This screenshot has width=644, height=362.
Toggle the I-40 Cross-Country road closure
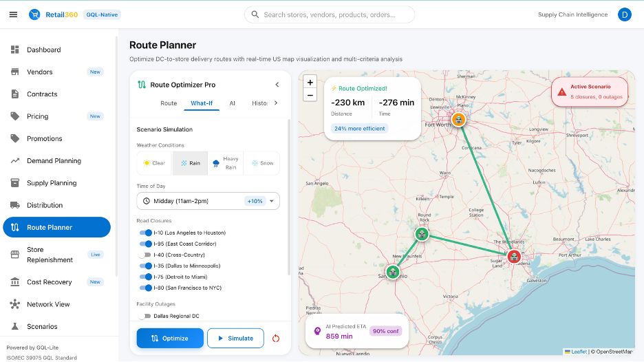(x=145, y=255)
